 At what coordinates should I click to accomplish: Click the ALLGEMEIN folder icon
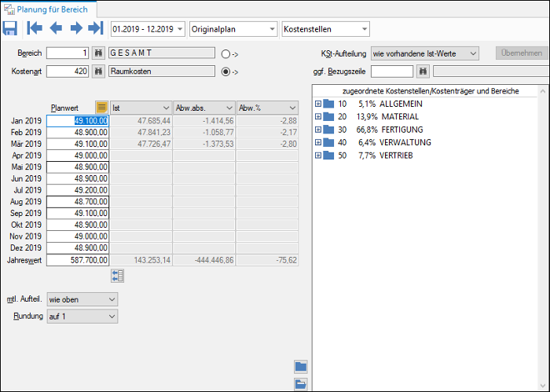coord(328,104)
